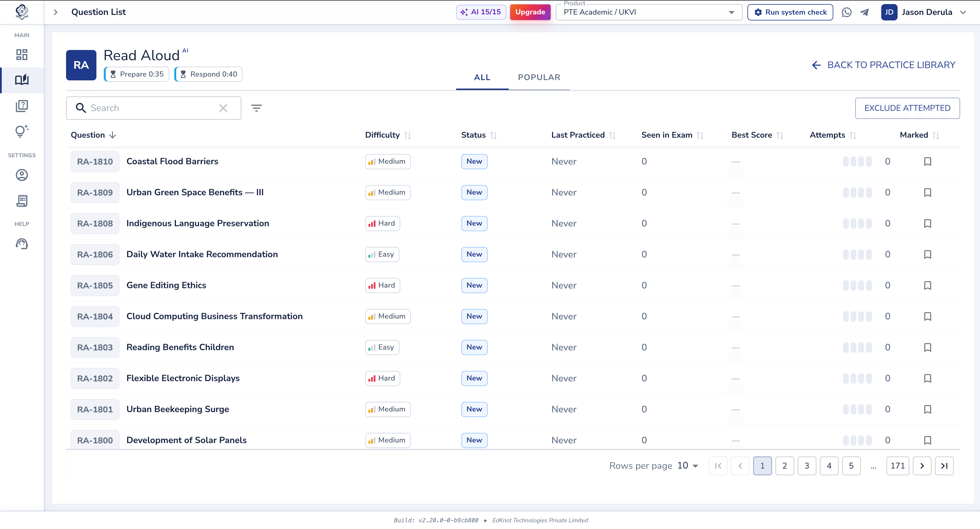Click Run system check button

click(x=790, y=12)
